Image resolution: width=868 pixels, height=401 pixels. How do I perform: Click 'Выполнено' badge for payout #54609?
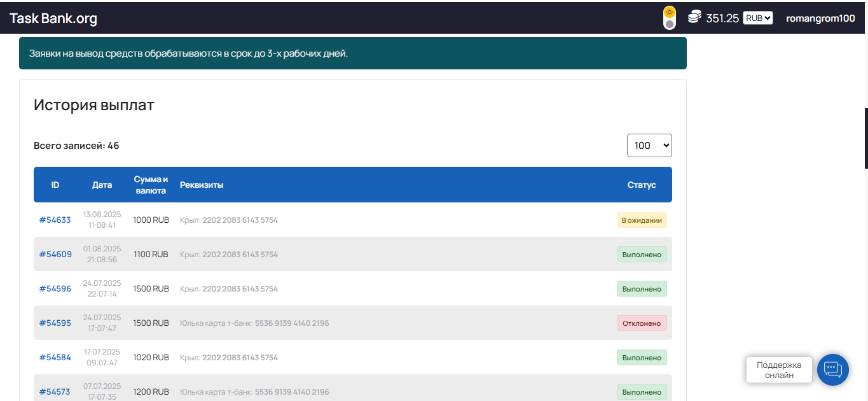pyautogui.click(x=642, y=255)
